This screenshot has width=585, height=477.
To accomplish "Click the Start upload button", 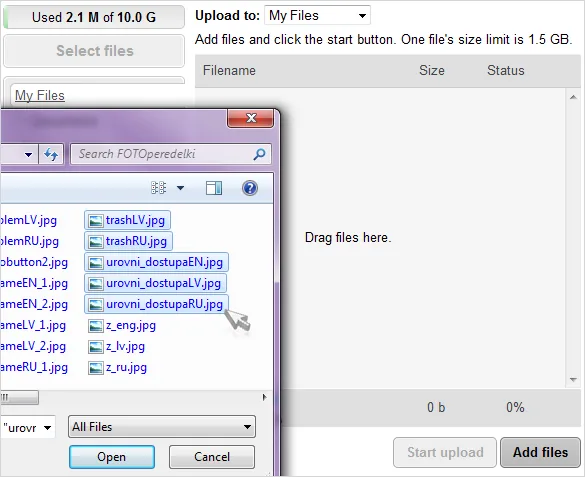I will pos(445,452).
